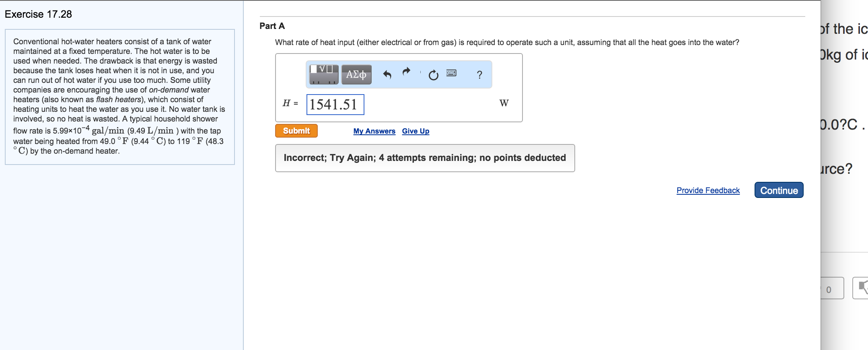
Task: Open the math templates palette
Action: (324, 74)
